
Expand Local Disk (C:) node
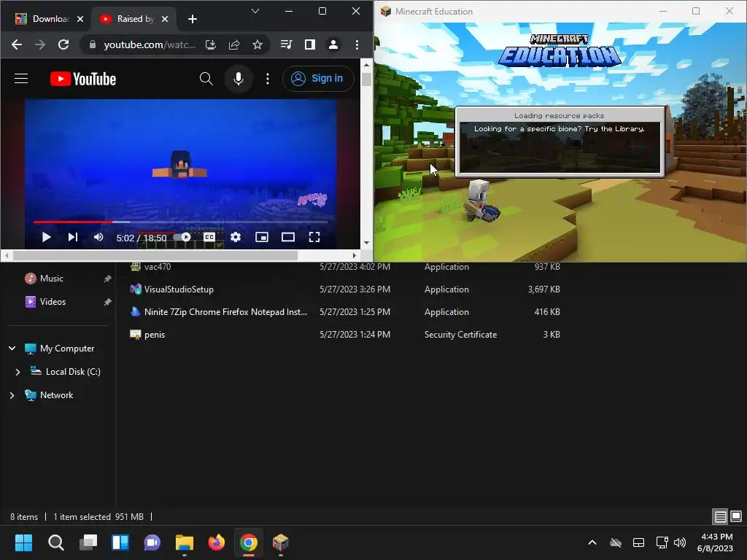pos(18,372)
